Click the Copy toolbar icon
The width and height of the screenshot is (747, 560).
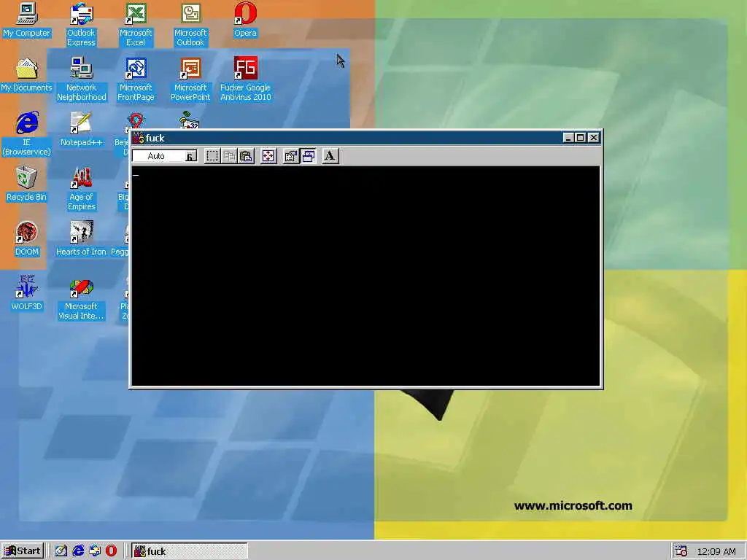click(229, 156)
